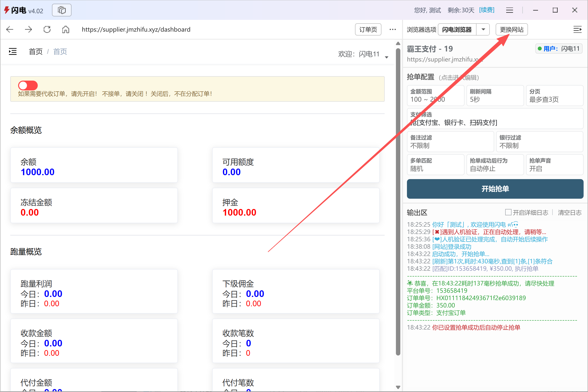Switch to the 订单页 tab
Image resolution: width=588 pixels, height=392 pixels.
(368, 29)
